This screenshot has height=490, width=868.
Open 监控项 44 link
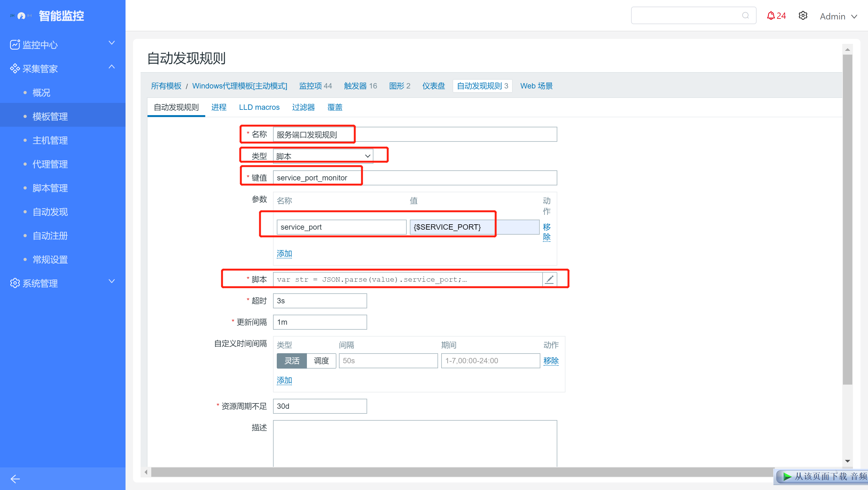tap(315, 86)
